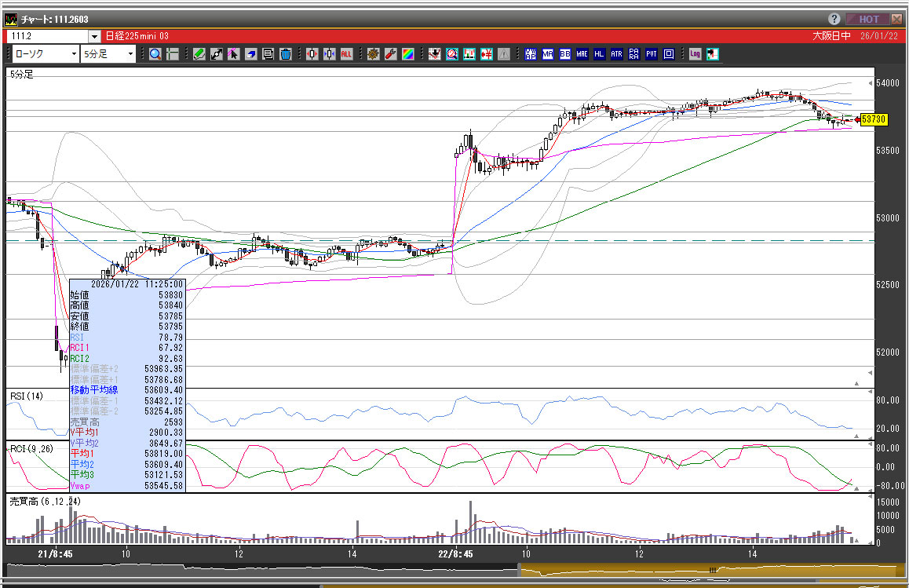Open the rainbow color settings icon
The height and width of the screenshot is (588, 909).
408,54
